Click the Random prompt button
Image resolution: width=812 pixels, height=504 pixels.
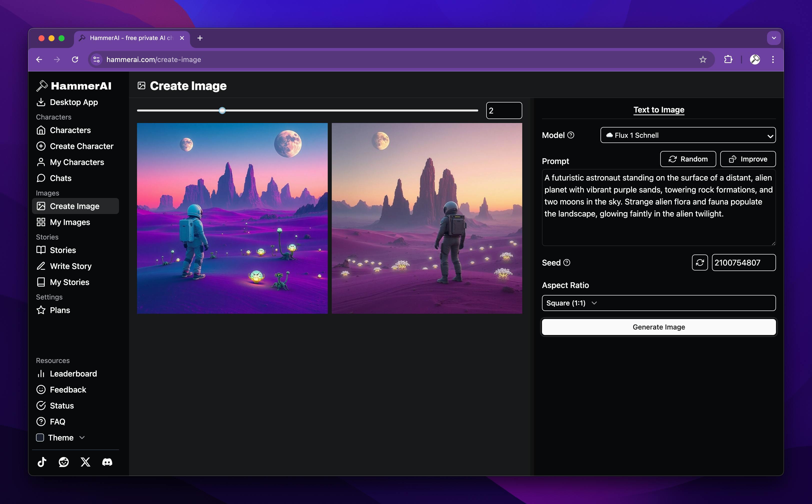688,159
